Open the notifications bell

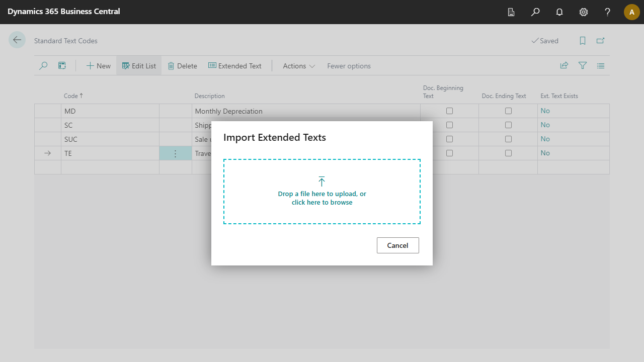point(559,12)
